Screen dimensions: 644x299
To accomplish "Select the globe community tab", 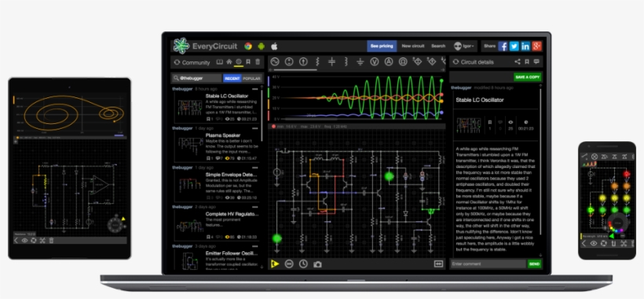I will [239, 62].
